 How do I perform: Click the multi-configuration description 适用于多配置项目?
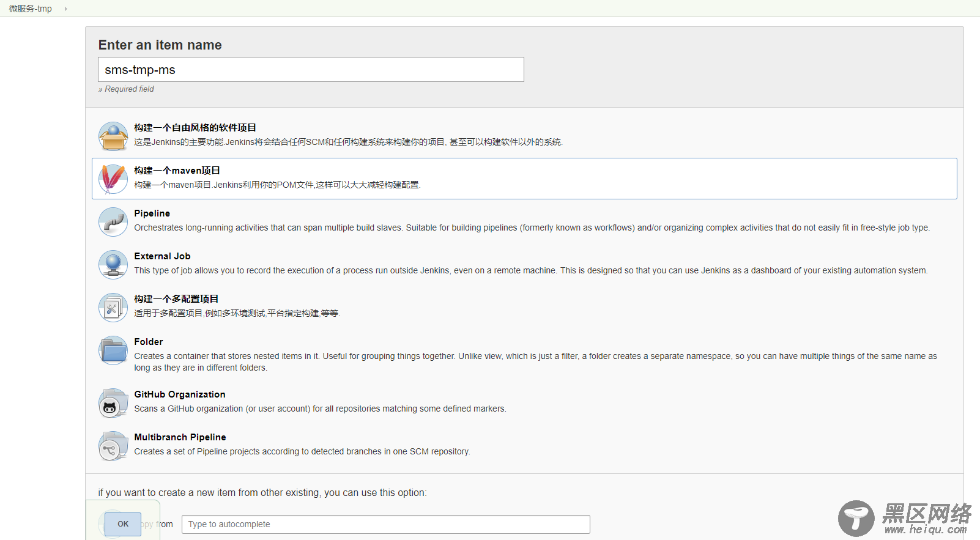pos(237,313)
